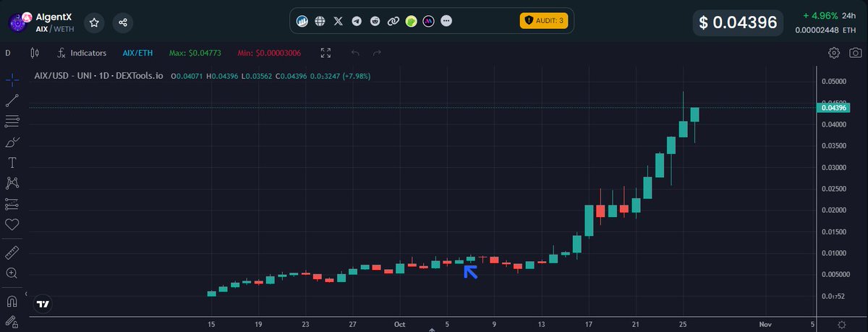The image size is (868, 332).
Task: Click the large $ 0.04396 price display
Action: click(738, 22)
